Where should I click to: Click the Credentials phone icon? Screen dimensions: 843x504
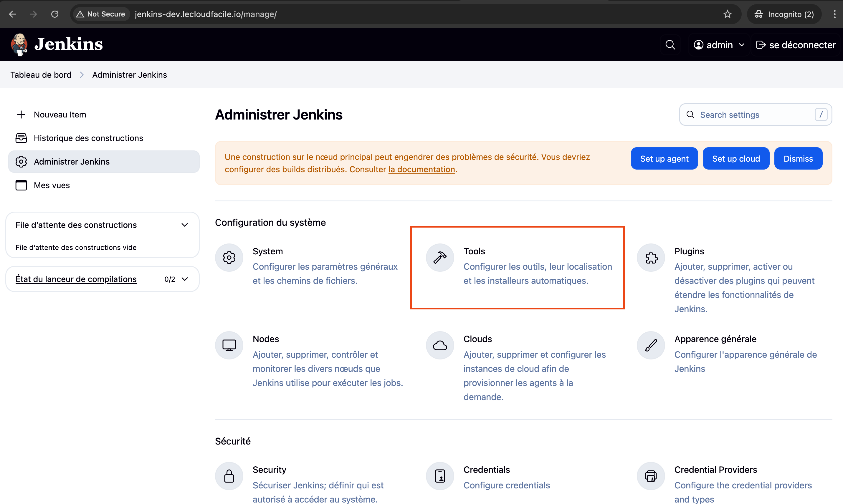coord(440,476)
